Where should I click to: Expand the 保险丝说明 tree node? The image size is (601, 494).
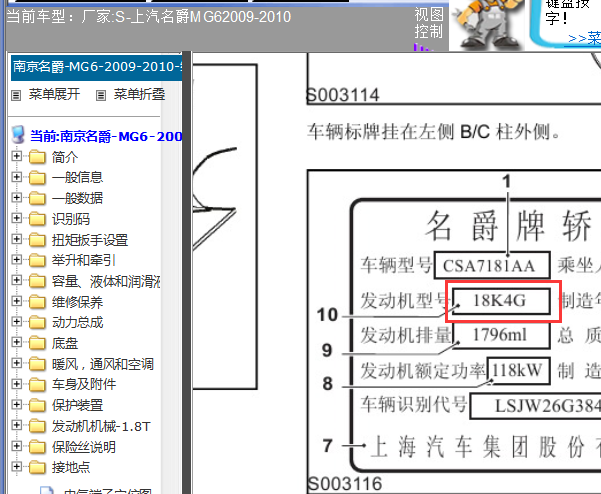pos(16,446)
